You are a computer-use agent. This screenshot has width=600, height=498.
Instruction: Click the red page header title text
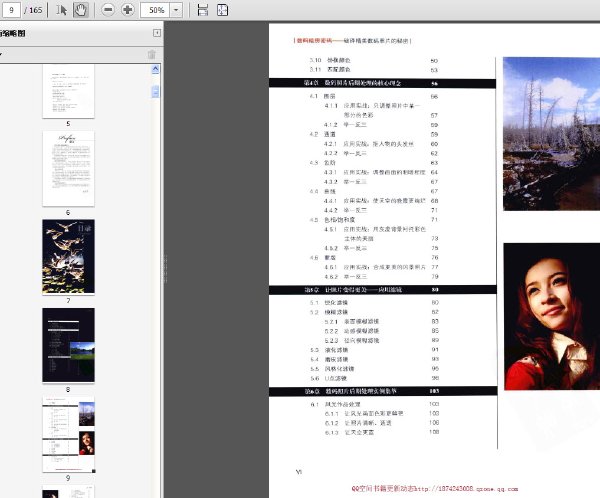pyautogui.click(x=314, y=41)
